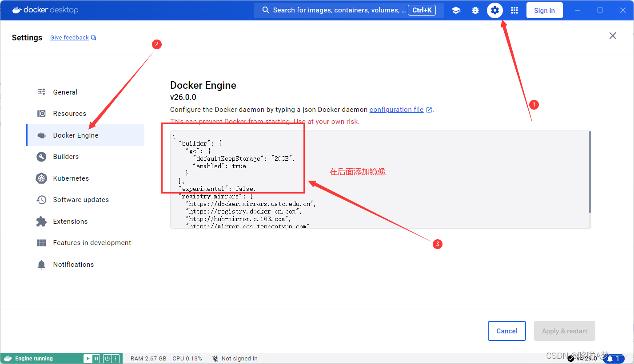Stop the engine with the power icon
634x364 pixels.
[107, 358]
